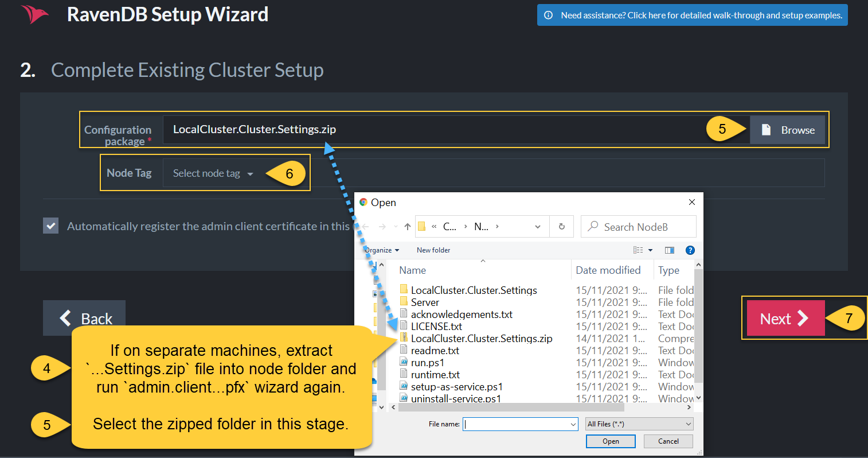The image size is (868, 458).
Task: Open the view options dropdown arrow
Action: coord(650,250)
